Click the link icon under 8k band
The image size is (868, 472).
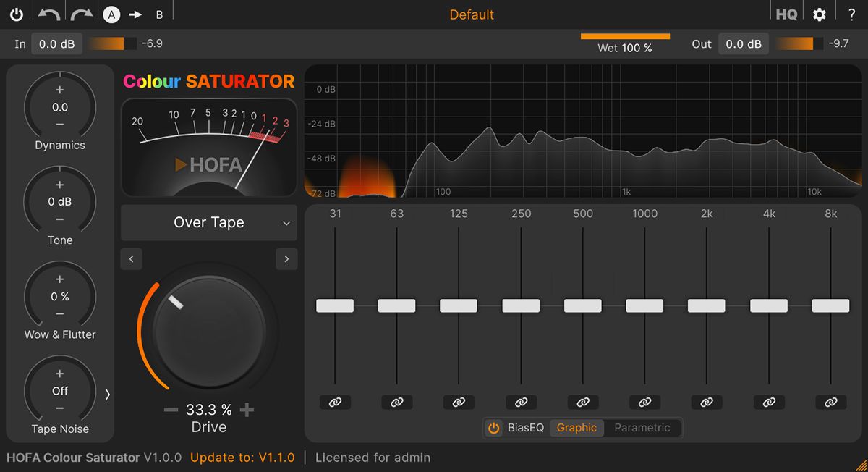tap(830, 403)
